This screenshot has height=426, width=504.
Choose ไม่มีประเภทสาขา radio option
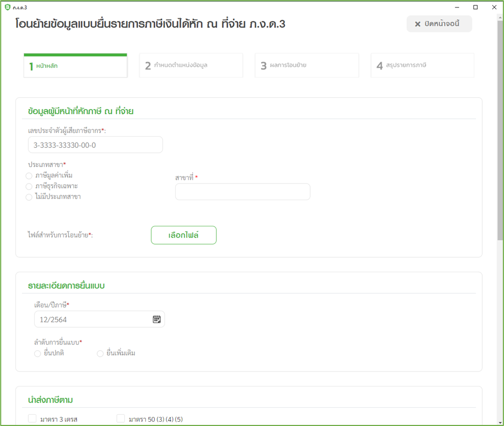pyautogui.click(x=29, y=197)
